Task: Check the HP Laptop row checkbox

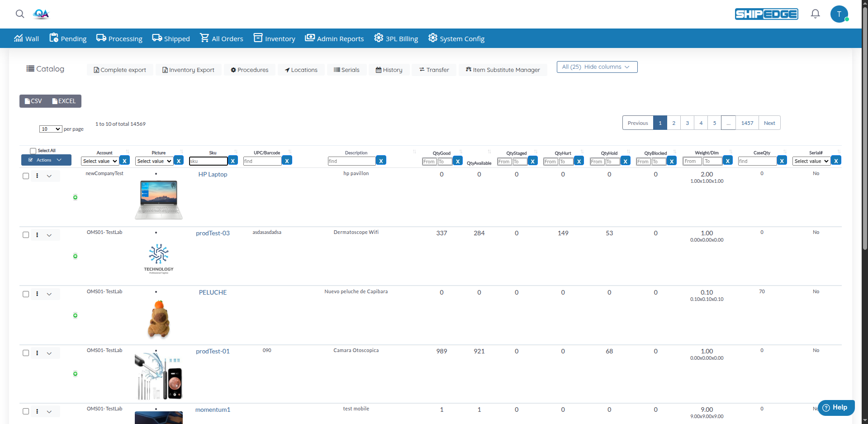Action: pos(26,176)
